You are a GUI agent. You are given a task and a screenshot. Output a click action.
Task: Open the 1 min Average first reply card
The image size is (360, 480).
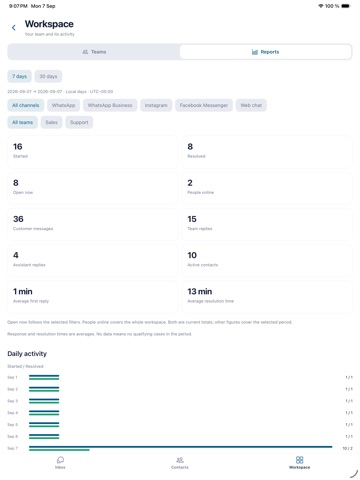[93, 297]
